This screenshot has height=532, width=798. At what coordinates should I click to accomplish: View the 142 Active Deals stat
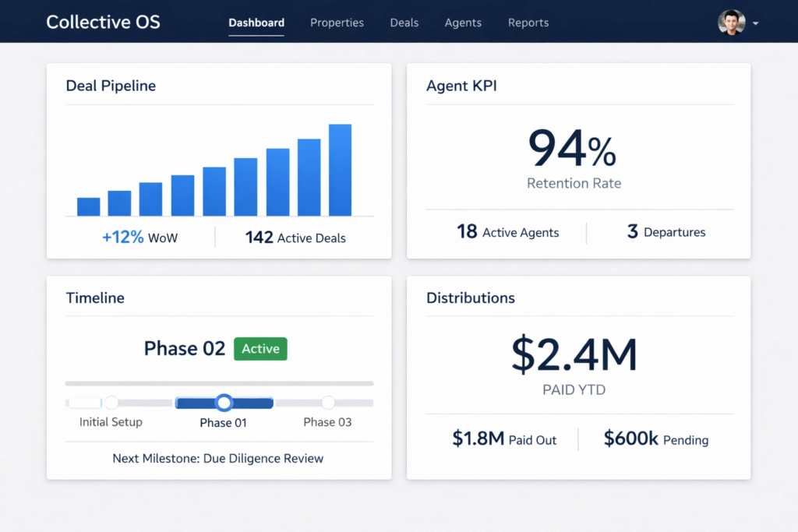coord(295,238)
